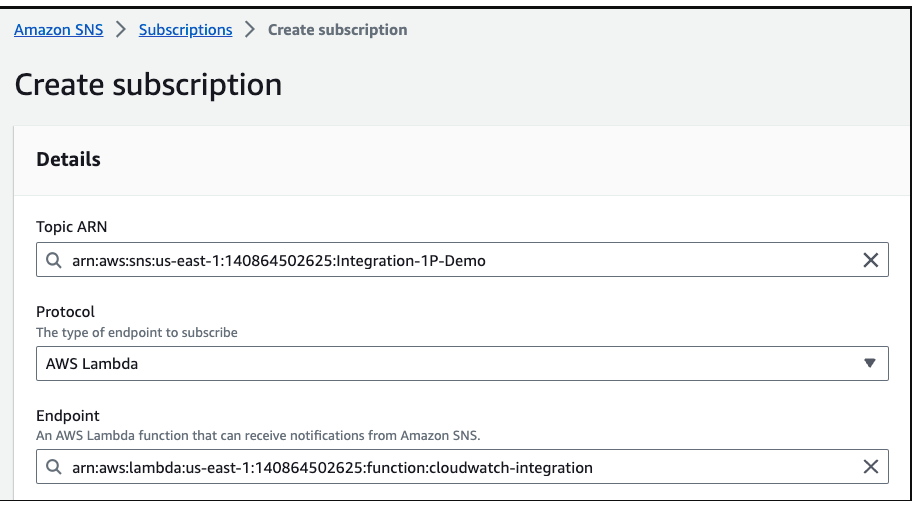The height and width of the screenshot is (510, 916).
Task: Click chevron after Amazon SNS breadcrumb
Action: pos(121,30)
